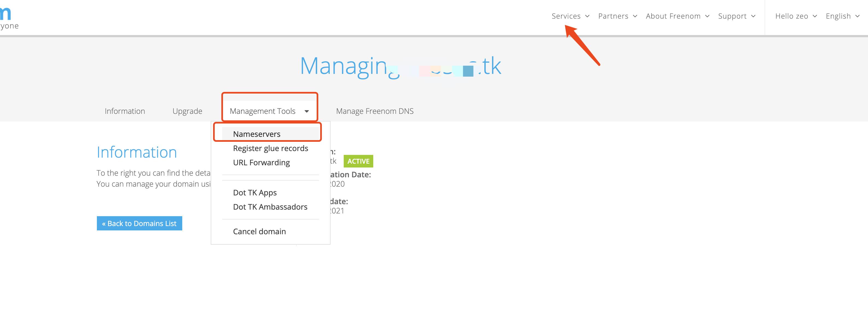Click Manage Freenom DNS tab

pyautogui.click(x=375, y=110)
